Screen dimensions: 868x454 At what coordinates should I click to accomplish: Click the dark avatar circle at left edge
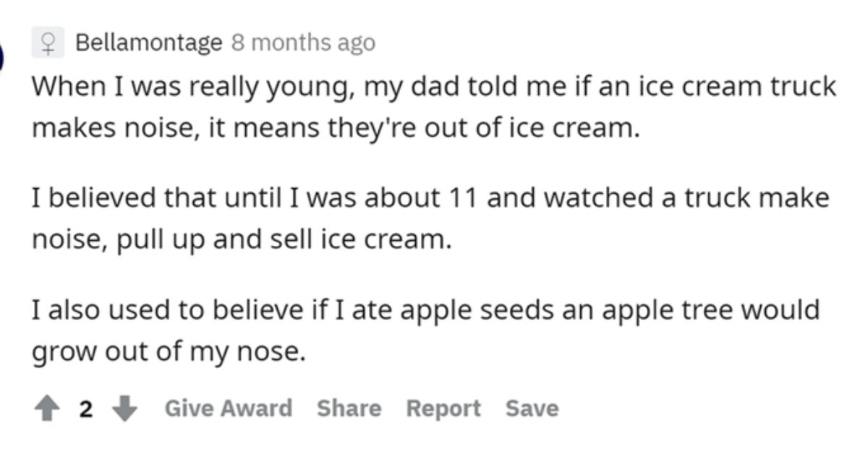2,54
